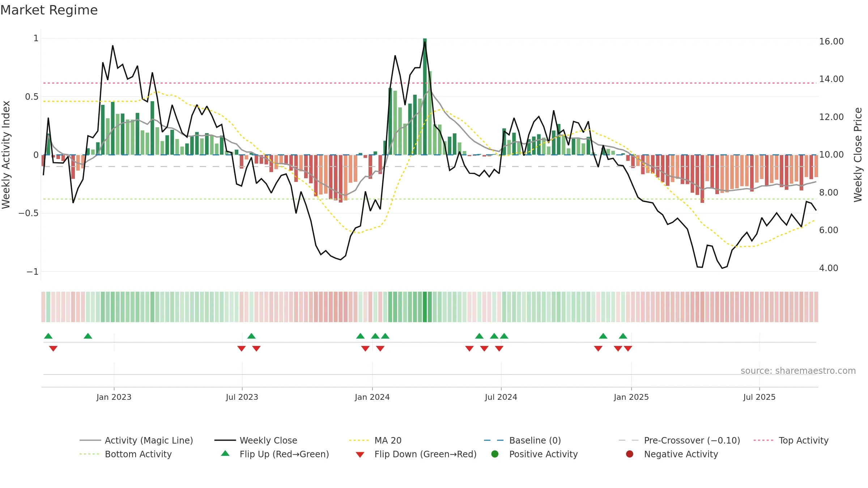The height and width of the screenshot is (488, 868).
Task: Click the Jul 2023 axis label
Action: coord(242,397)
